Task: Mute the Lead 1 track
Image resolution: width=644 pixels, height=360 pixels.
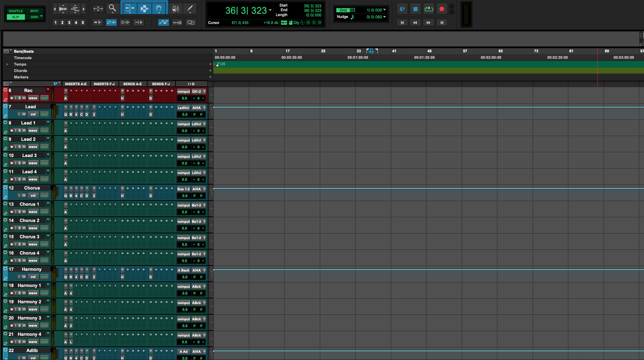Action: click(x=24, y=131)
